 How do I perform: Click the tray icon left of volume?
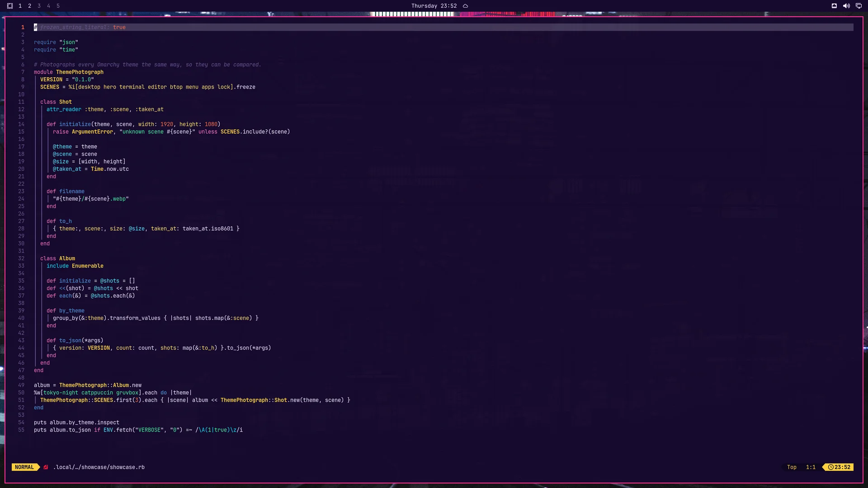(x=834, y=6)
